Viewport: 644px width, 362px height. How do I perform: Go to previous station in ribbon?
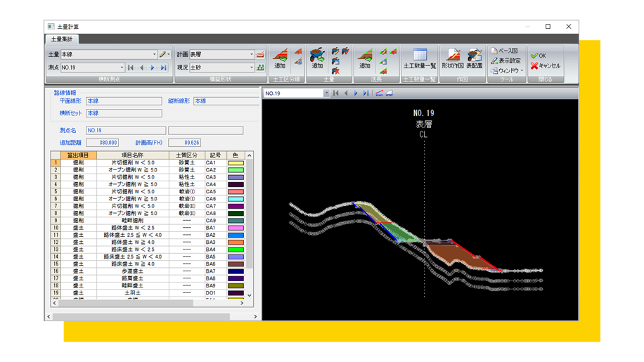pos(142,67)
